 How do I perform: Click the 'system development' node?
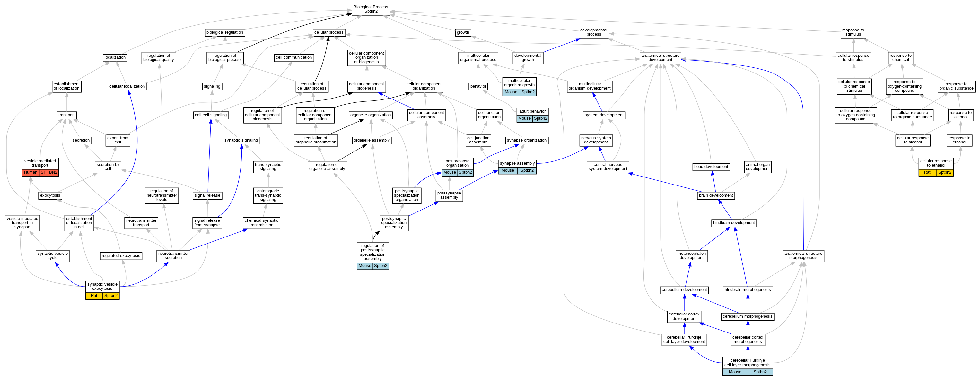click(604, 115)
